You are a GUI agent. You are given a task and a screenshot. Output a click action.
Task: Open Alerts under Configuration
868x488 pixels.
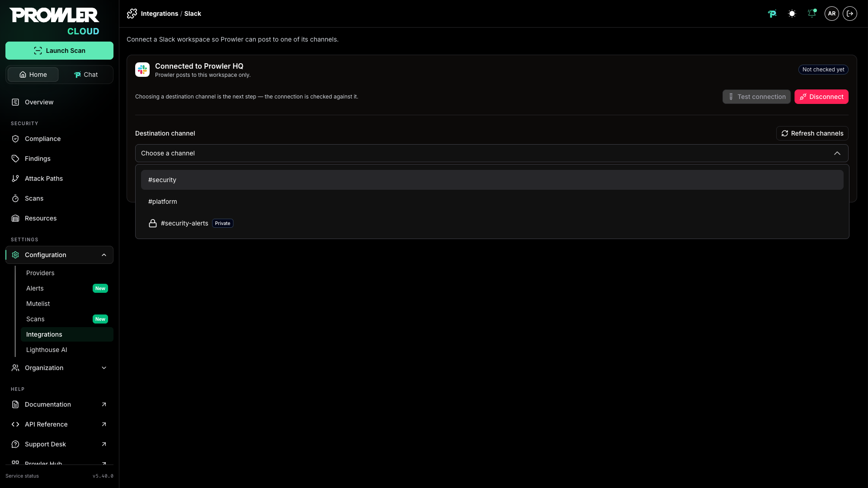point(67,288)
